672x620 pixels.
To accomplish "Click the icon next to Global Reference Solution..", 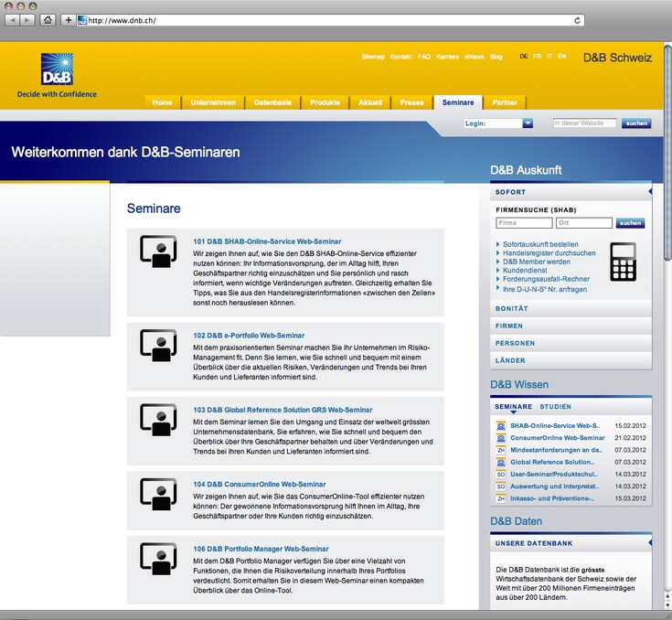I will [501, 462].
